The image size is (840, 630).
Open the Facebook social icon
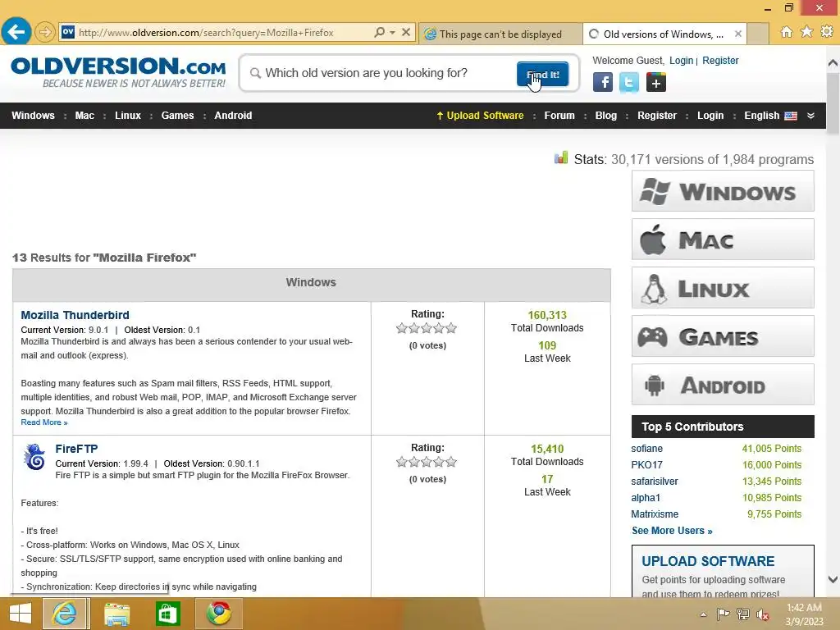[x=603, y=82]
